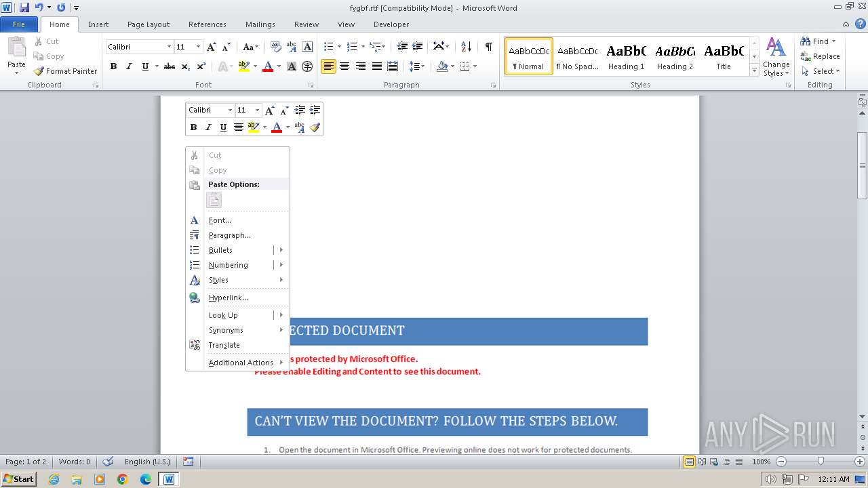Apply the Title style

[724, 56]
